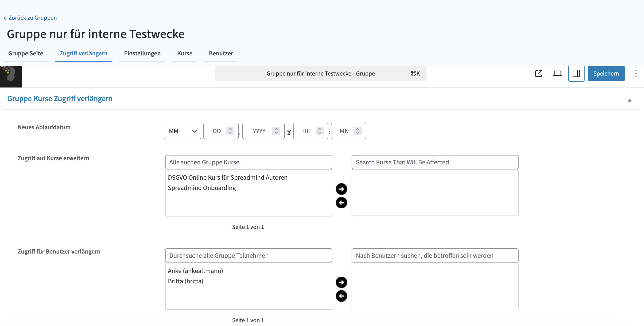Remove selected course with left arrow

(341, 202)
